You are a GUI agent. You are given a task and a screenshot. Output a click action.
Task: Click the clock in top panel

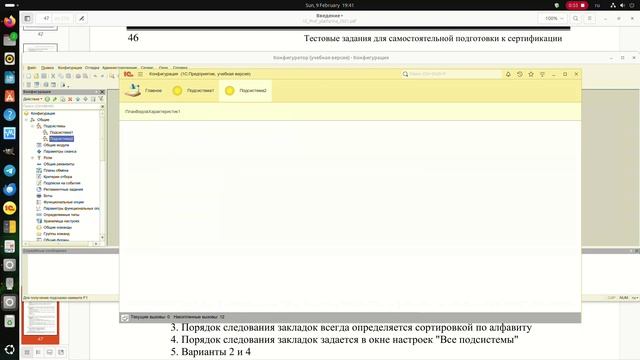tap(329, 5)
